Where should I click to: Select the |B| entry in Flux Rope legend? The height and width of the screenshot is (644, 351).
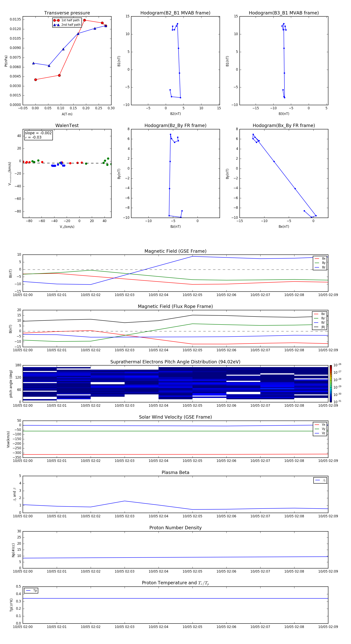tap(320, 327)
